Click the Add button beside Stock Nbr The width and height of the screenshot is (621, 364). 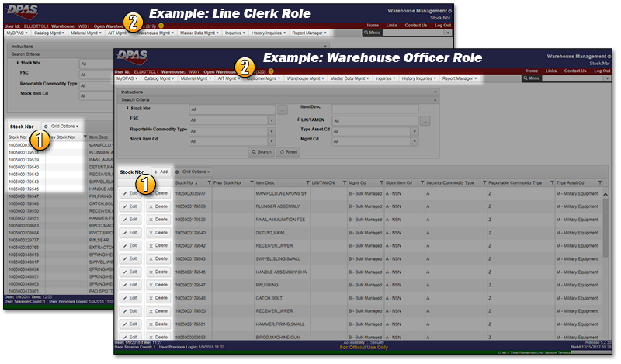point(161,172)
